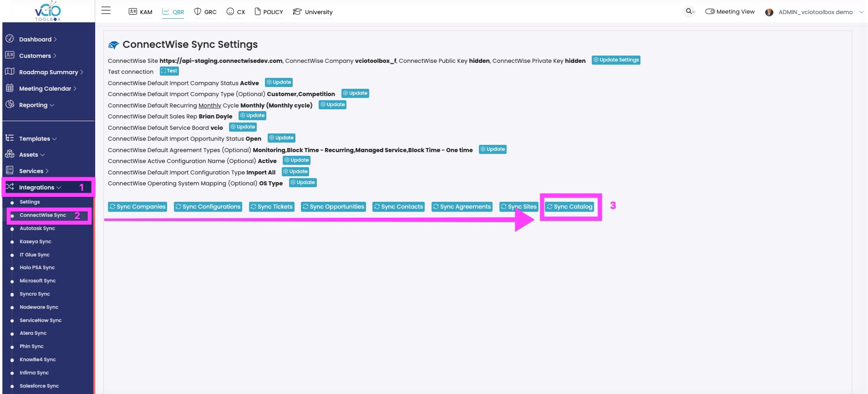The image size is (868, 394).
Task: Click the POLICY document icon
Action: click(x=258, y=11)
